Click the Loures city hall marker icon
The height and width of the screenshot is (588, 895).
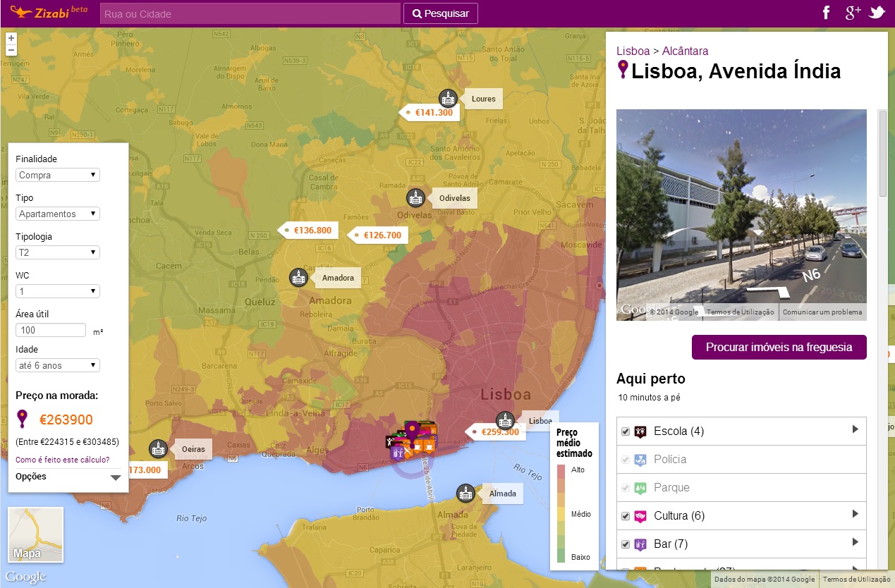click(x=448, y=99)
